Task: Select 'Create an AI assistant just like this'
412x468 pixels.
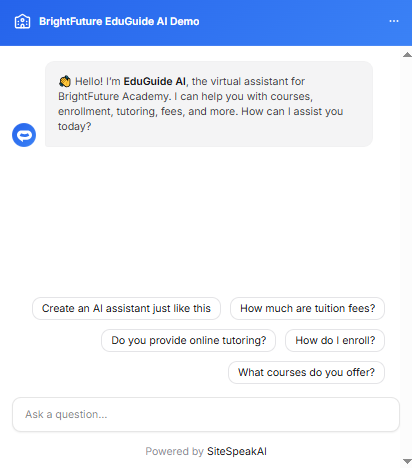Action: (126, 308)
